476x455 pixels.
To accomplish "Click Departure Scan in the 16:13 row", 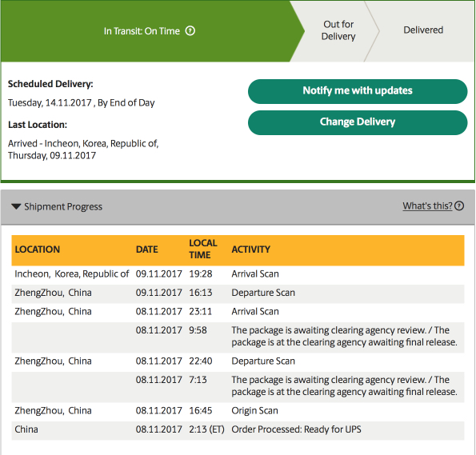I will [263, 293].
